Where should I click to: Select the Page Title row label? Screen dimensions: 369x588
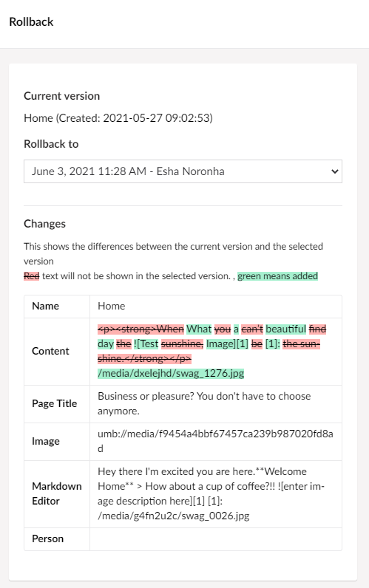(55, 403)
